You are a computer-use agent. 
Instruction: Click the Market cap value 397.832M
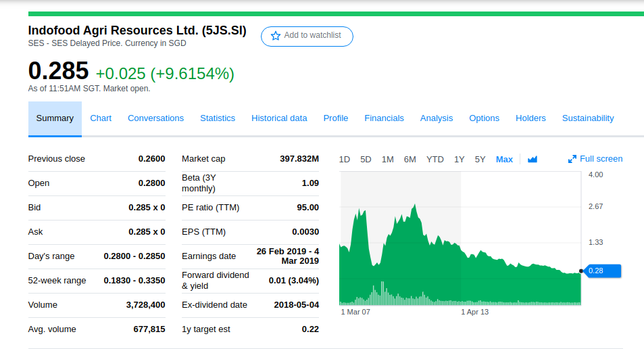(x=299, y=159)
